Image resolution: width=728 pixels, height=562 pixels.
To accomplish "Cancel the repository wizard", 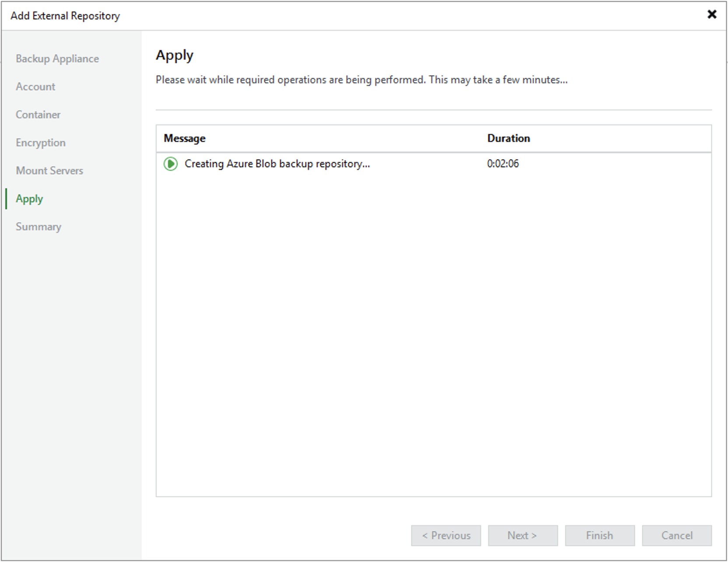I will pos(677,535).
